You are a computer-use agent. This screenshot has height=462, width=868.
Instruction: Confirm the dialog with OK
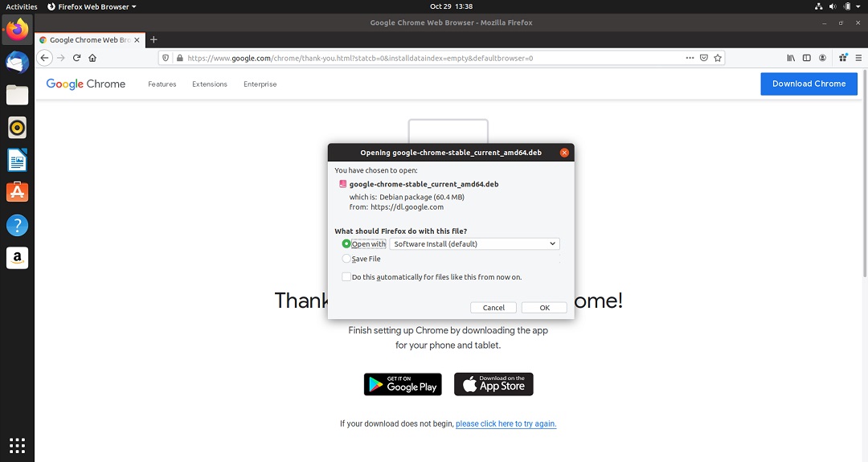click(544, 308)
